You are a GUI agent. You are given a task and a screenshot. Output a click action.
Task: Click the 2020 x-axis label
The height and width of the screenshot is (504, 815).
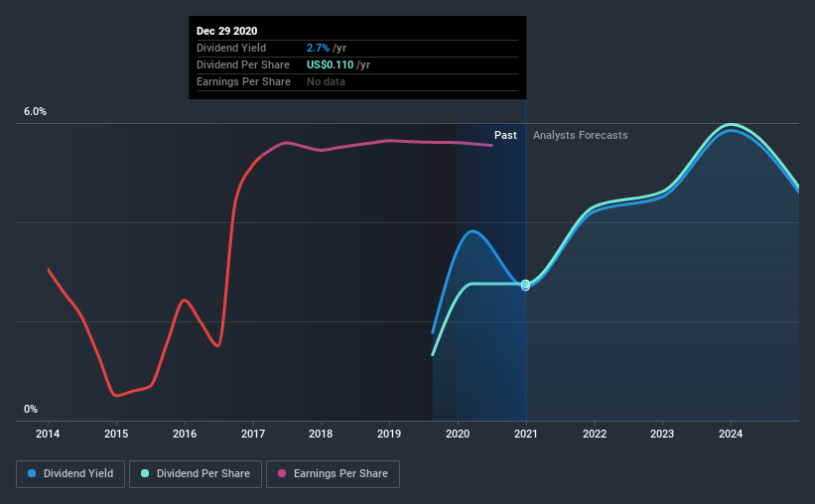click(458, 434)
